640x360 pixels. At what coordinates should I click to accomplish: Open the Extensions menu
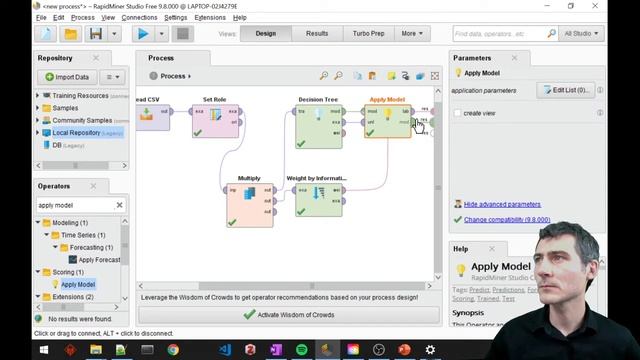coord(210,18)
